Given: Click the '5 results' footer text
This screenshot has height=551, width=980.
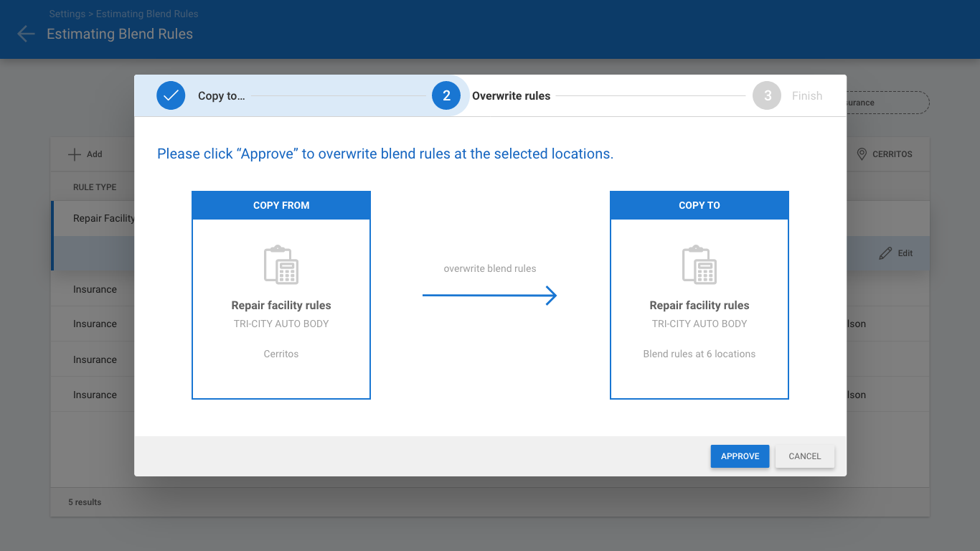Looking at the screenshot, I should point(85,502).
